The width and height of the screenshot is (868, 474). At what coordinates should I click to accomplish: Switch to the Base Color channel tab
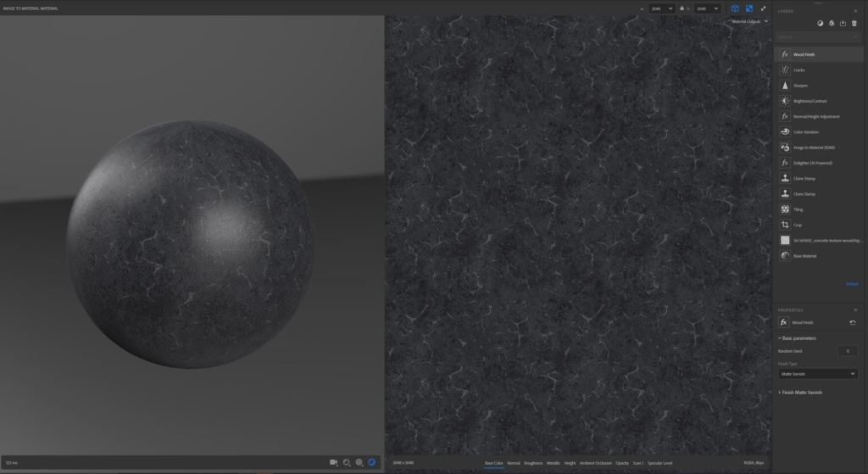[x=494, y=463]
